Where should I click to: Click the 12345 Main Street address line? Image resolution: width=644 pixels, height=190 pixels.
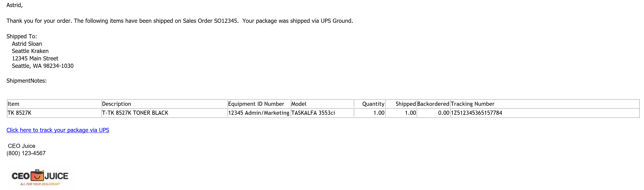(35, 58)
